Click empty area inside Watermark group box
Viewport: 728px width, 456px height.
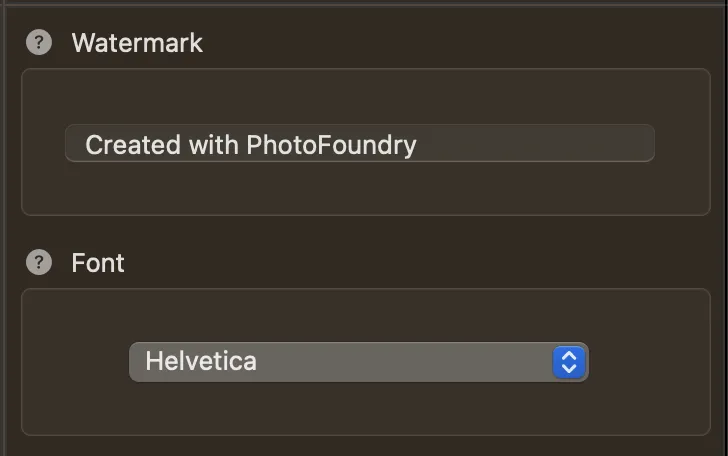pos(365,190)
